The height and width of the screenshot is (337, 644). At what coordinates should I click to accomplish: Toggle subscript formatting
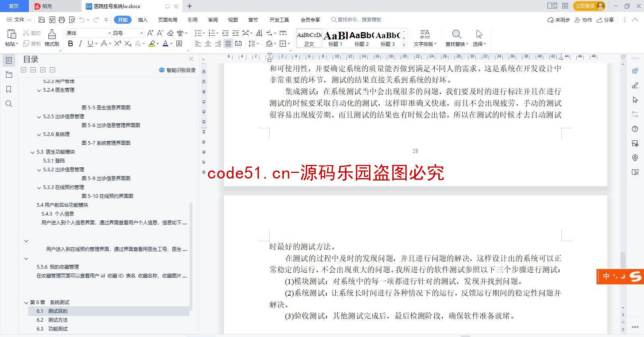point(128,43)
